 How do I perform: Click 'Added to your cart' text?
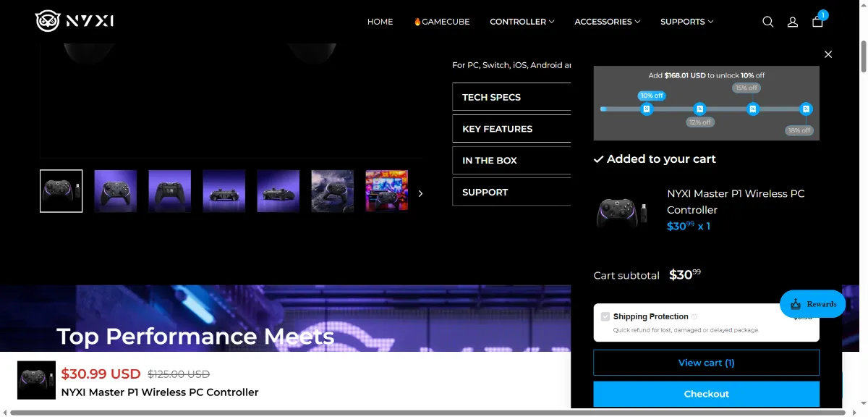click(x=661, y=159)
